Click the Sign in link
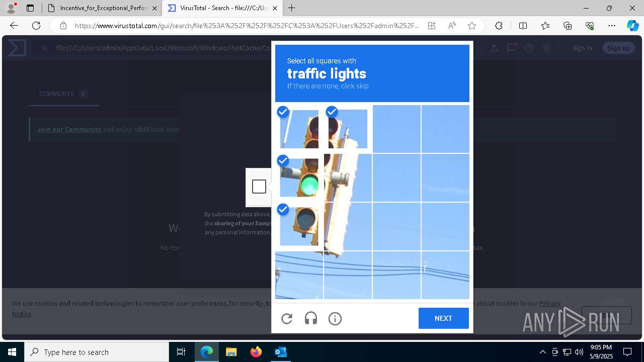 coord(582,48)
